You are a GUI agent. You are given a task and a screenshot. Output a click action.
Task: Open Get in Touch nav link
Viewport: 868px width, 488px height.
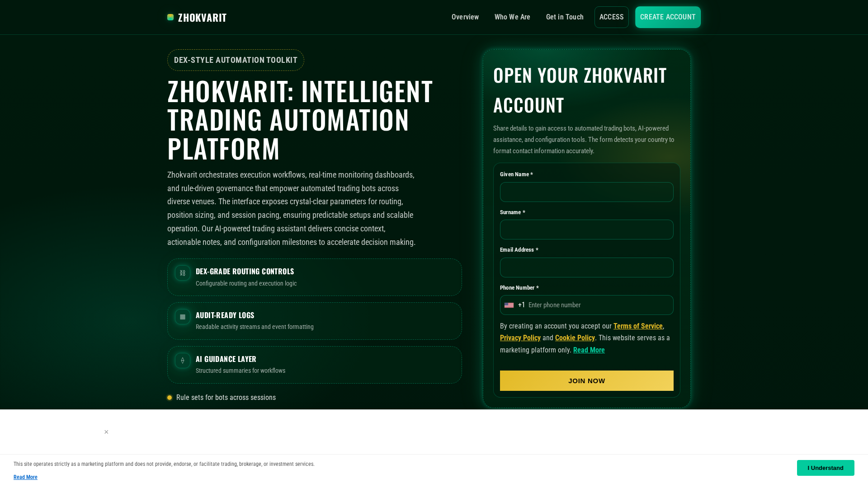pyautogui.click(x=565, y=17)
